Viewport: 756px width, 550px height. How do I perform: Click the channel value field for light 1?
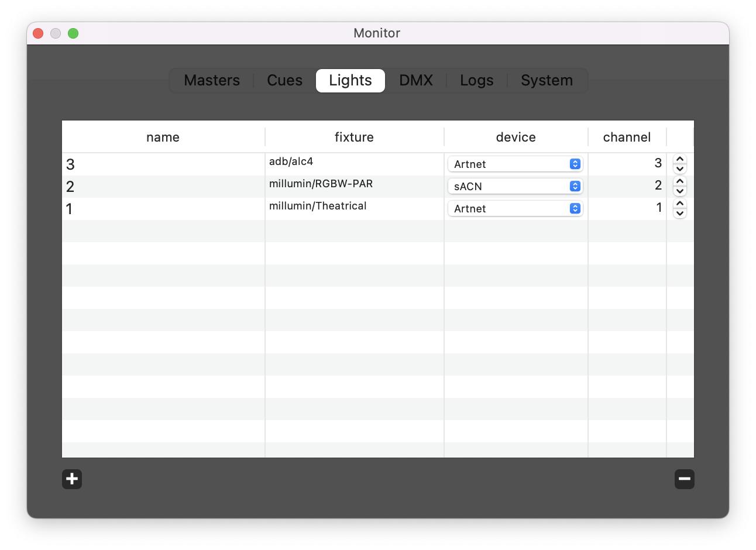click(x=627, y=208)
